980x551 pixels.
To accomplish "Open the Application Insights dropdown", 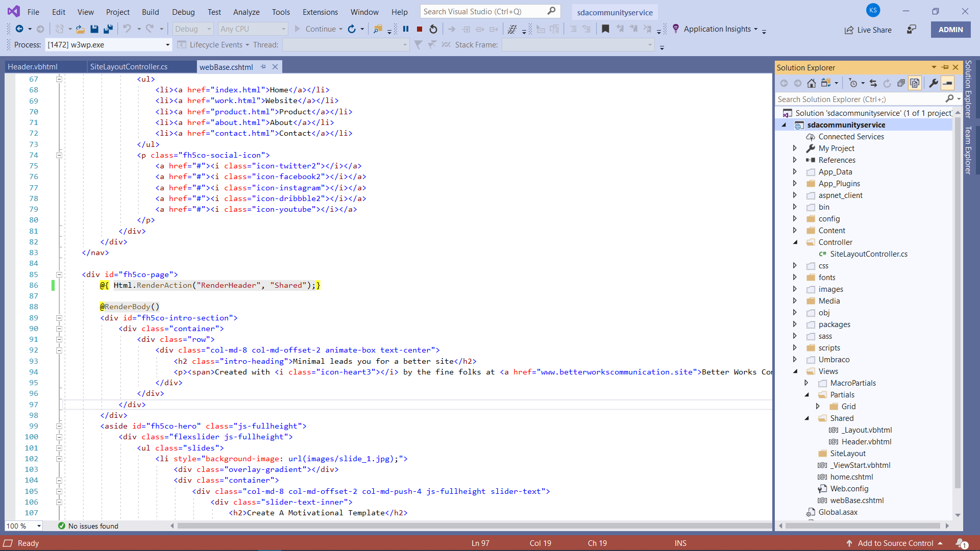I will coord(756,29).
